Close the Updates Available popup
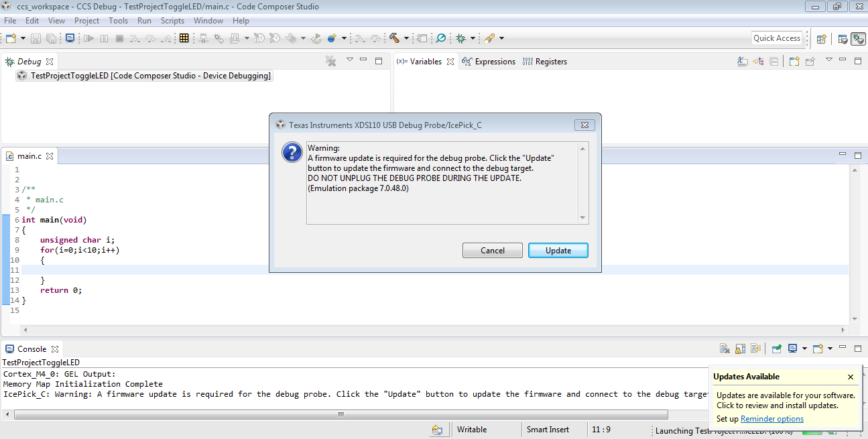Image resolution: width=868 pixels, height=439 pixels. tap(851, 377)
